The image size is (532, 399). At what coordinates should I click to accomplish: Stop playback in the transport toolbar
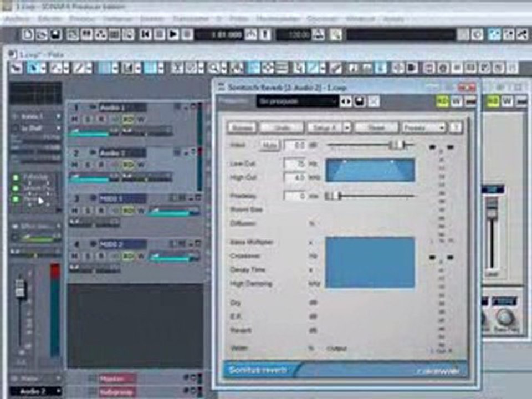pyautogui.click(x=159, y=34)
